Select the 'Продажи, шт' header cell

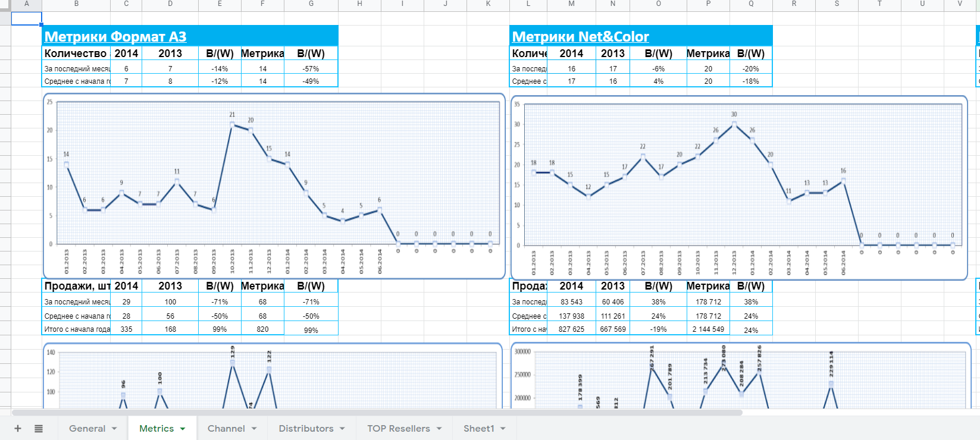(77, 286)
